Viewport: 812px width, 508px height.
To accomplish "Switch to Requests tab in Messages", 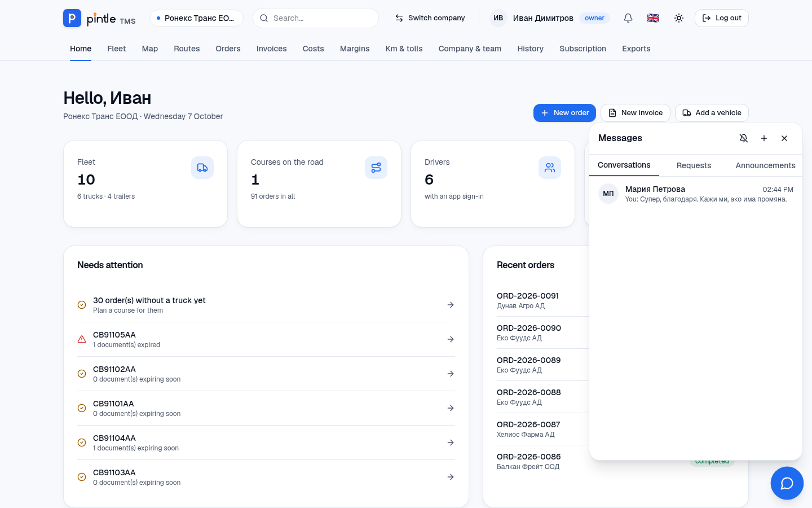I will tap(694, 165).
